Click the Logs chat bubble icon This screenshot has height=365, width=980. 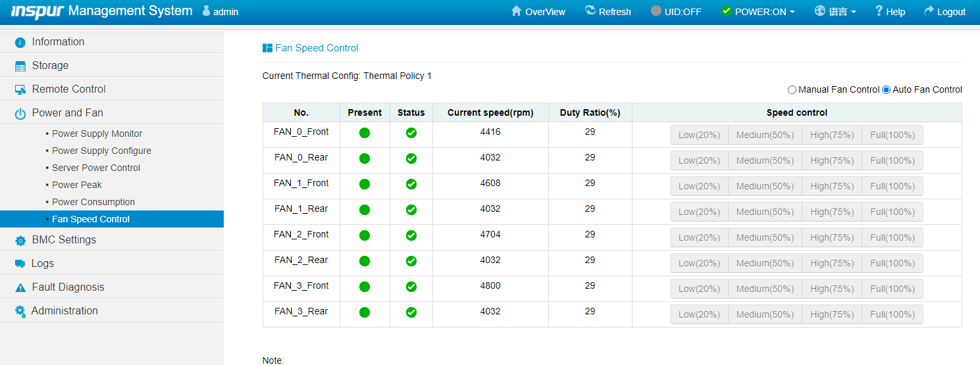pos(20,264)
